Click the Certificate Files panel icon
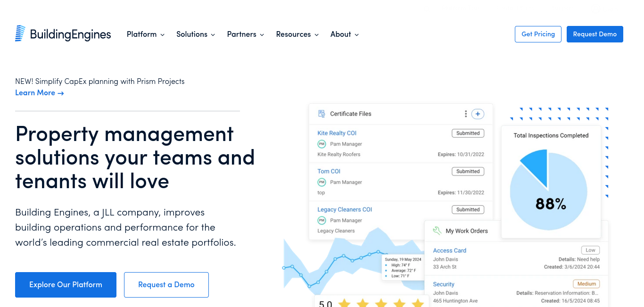Image resolution: width=644 pixels, height=307 pixels. pyautogui.click(x=322, y=114)
